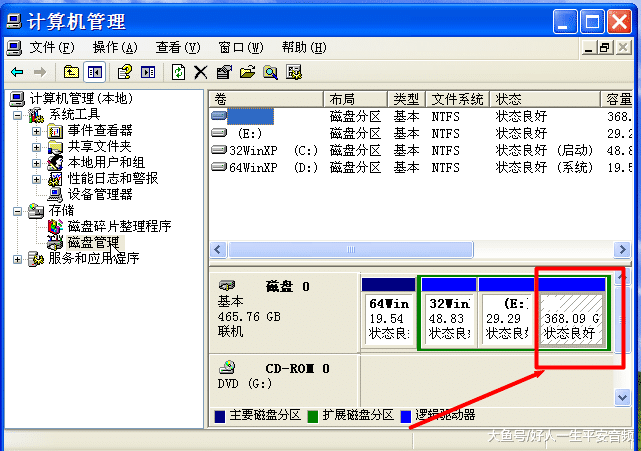
Task: Select 磁盘管理 in the tree
Action: point(94,242)
